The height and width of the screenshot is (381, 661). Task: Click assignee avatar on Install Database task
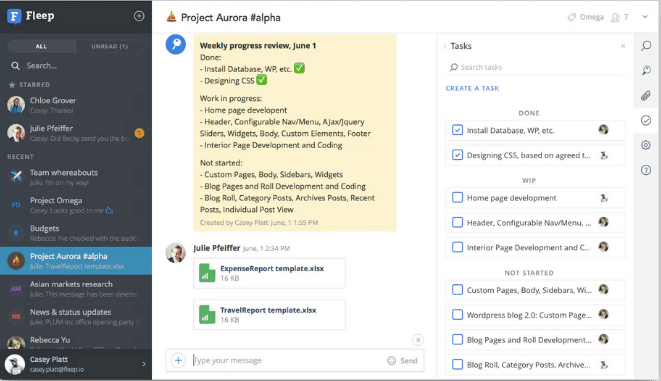(604, 129)
